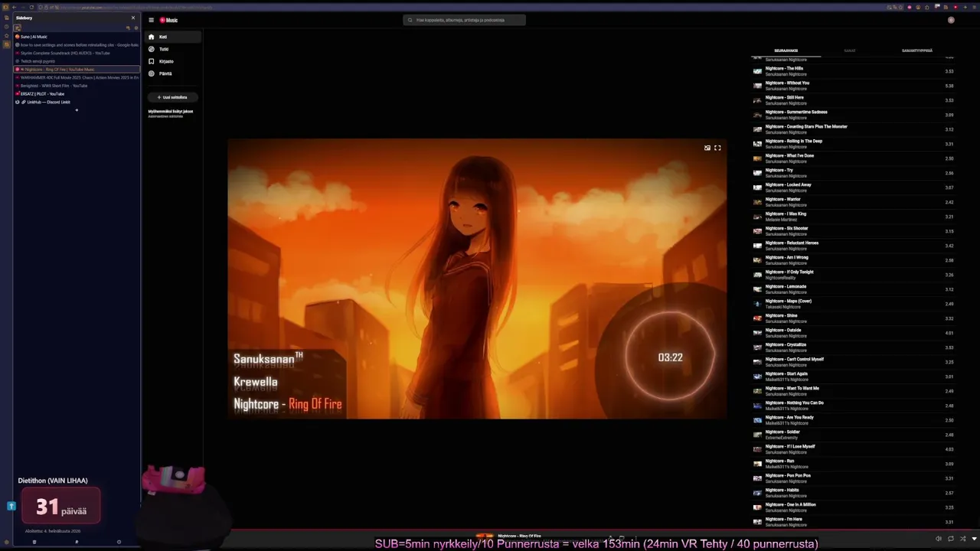Open the history icon in browser sidebar
The width and height of the screenshot is (980, 551).
(x=6, y=27)
